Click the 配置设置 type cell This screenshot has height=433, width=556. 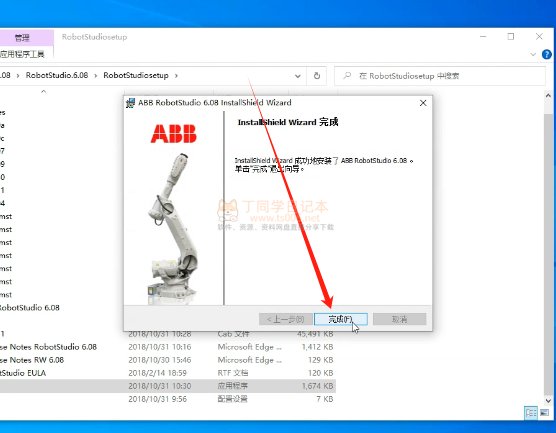click(x=233, y=399)
